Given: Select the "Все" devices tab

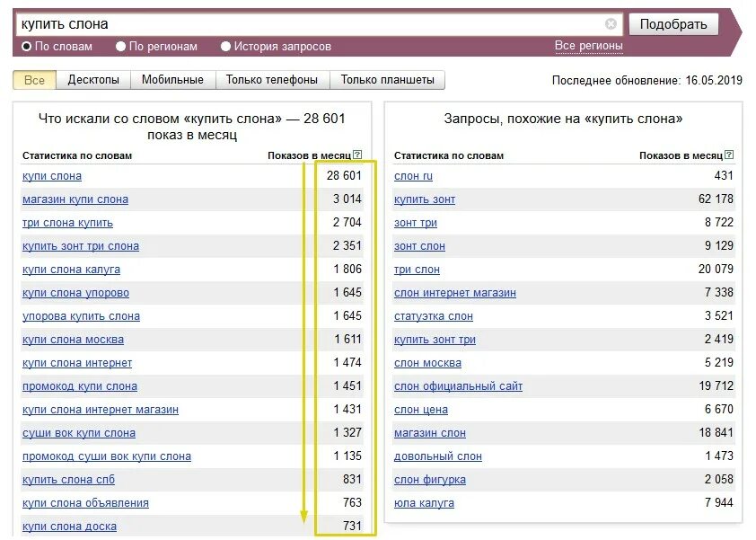Looking at the screenshot, I should pyautogui.click(x=34, y=80).
